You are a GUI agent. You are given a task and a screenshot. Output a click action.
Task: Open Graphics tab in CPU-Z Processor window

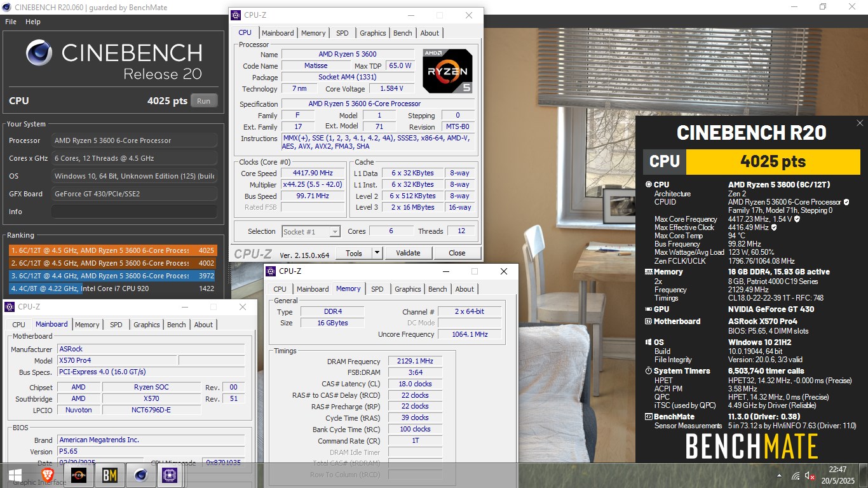[372, 33]
